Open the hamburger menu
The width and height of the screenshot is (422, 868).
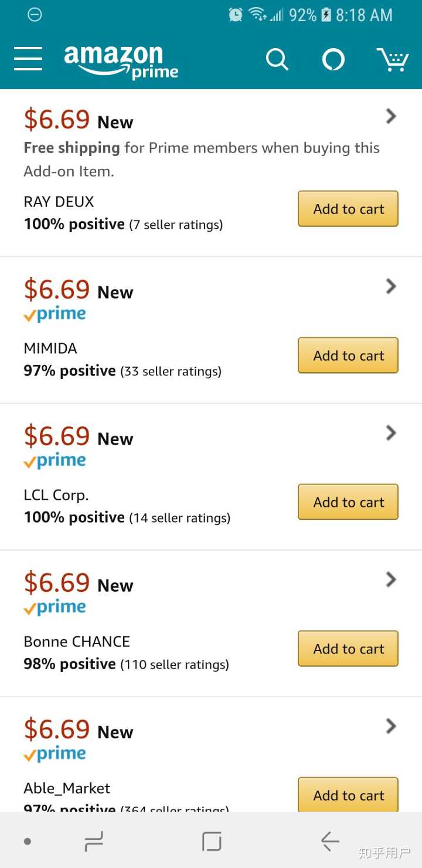[x=28, y=59]
